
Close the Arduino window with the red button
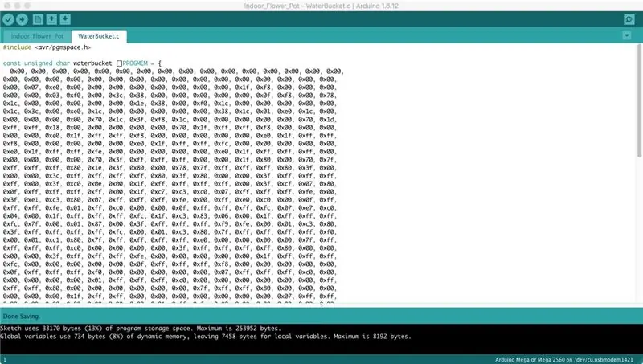[x=7, y=6]
